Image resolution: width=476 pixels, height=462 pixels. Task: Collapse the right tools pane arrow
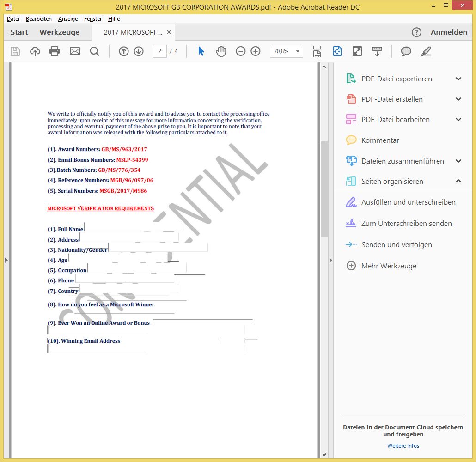[x=330, y=260]
